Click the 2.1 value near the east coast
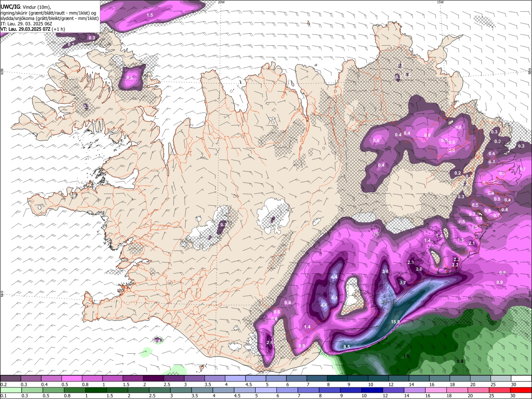The width and height of the screenshot is (532, 399). click(471, 243)
